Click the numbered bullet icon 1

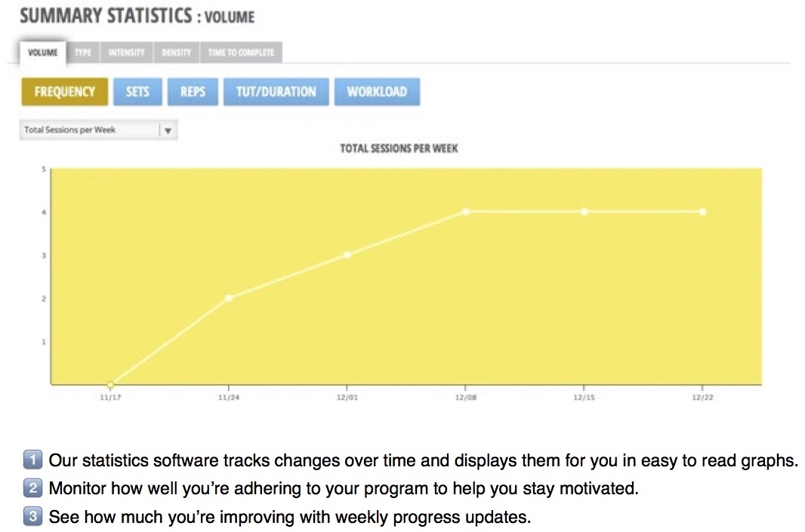(33, 459)
